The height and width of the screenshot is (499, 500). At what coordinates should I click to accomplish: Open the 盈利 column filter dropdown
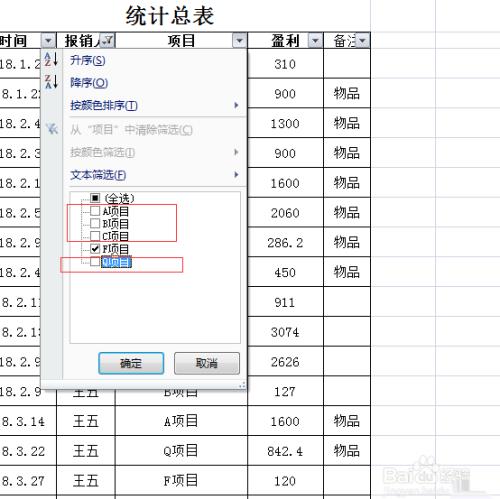point(315,41)
